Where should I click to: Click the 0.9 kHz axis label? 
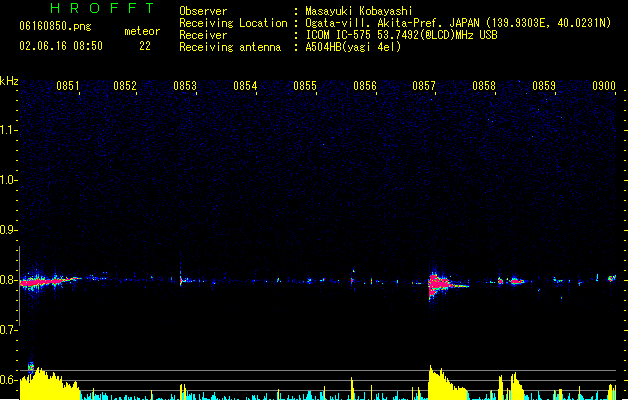pyautogui.click(x=8, y=230)
